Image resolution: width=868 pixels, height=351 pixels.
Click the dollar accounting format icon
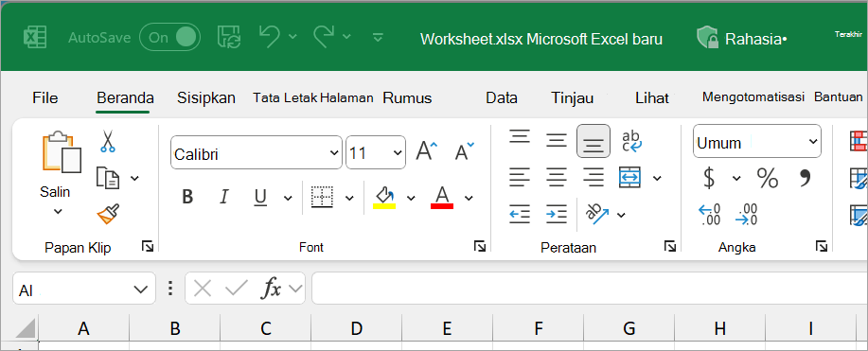[709, 178]
